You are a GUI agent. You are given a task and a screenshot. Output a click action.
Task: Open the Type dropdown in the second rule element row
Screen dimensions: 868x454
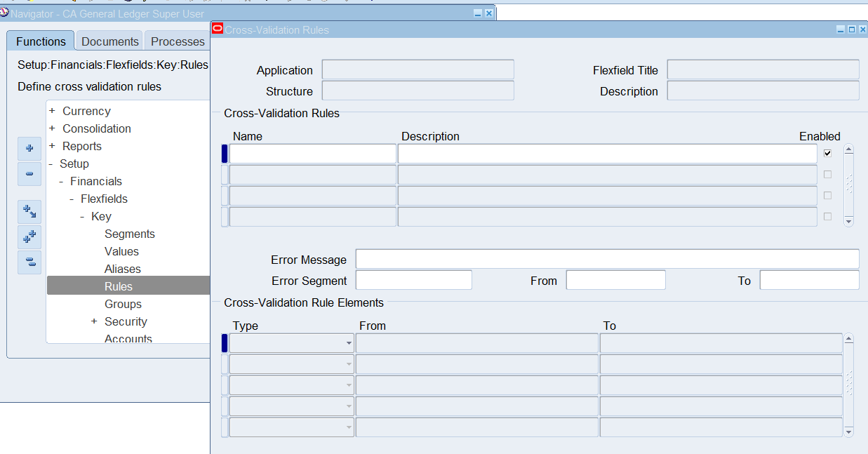349,364
